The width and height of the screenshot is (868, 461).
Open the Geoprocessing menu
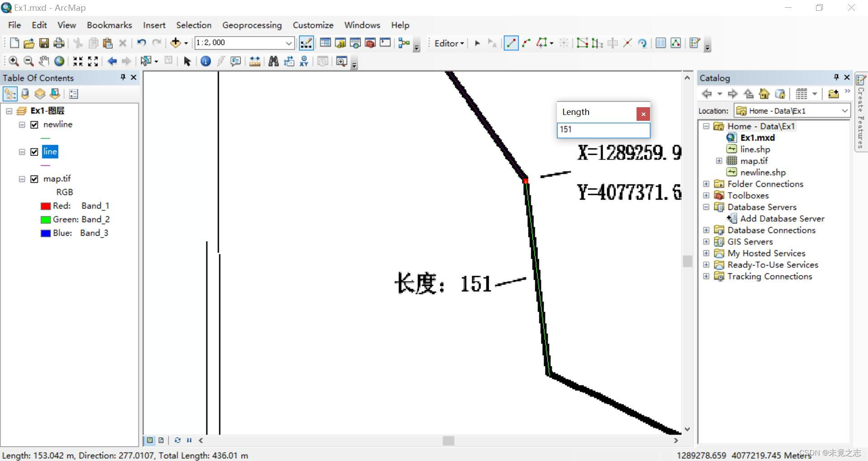click(252, 25)
